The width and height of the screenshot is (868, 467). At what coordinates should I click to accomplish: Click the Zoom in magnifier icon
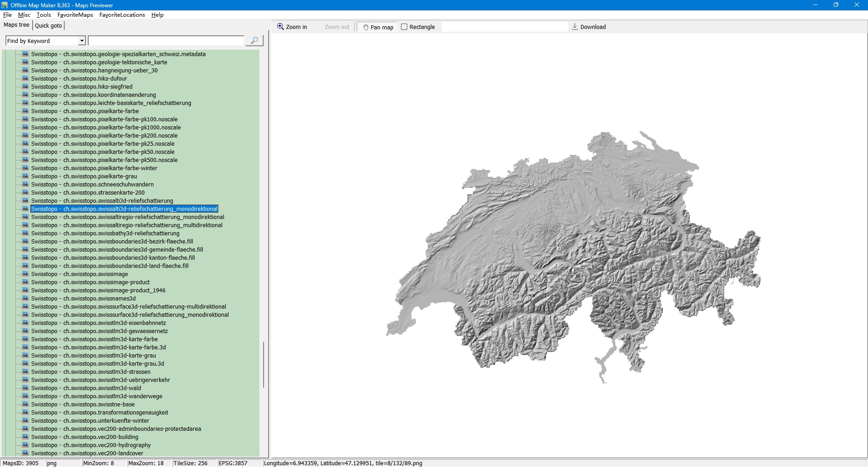[x=280, y=27]
